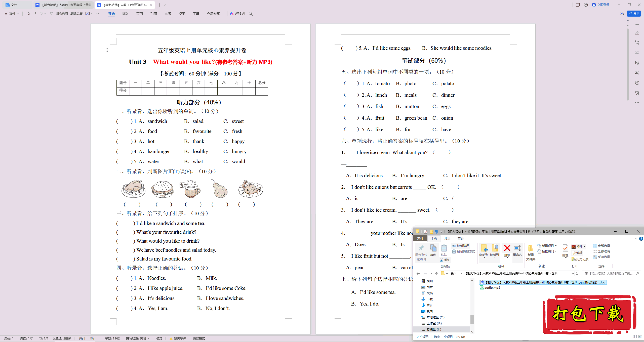644x342 pixels.
Task: Switch to 引用 ribbon tab
Action: [x=153, y=14]
